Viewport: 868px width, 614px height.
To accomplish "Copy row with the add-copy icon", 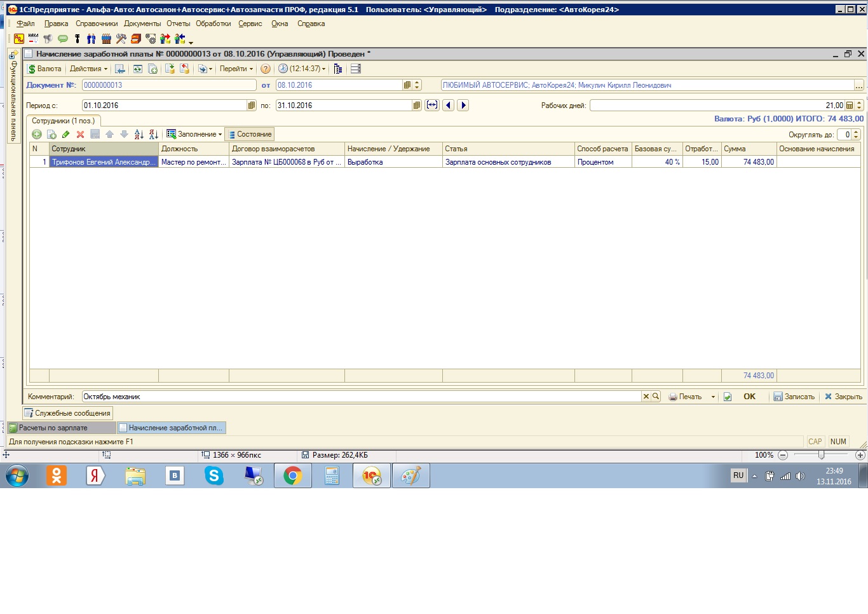I will coord(51,134).
